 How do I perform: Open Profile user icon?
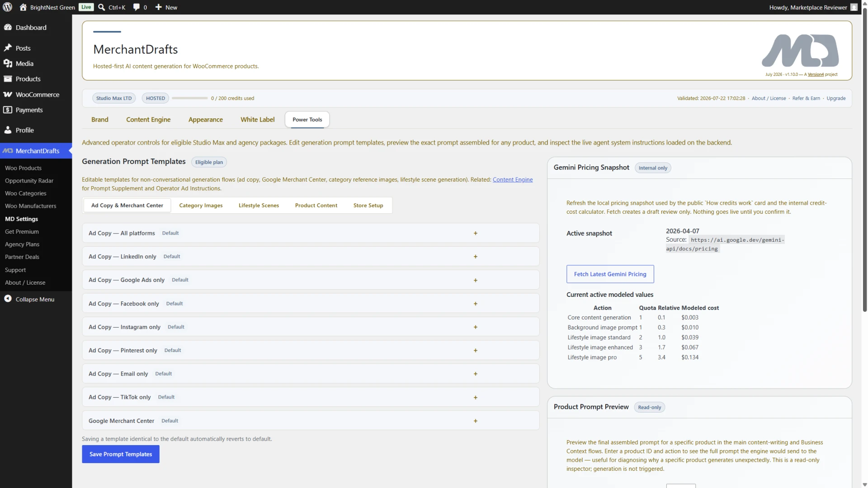(8, 130)
